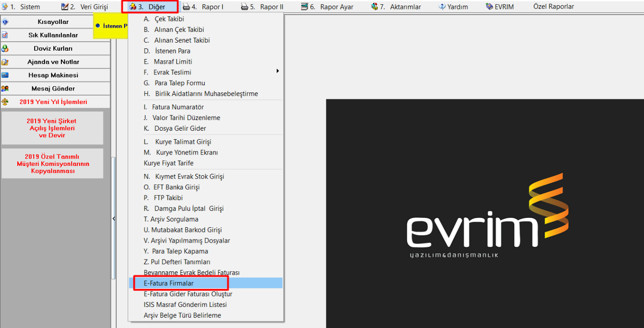644x328 pixels.
Task: Open Doviz Kurları exchange rates
Action: (55, 48)
